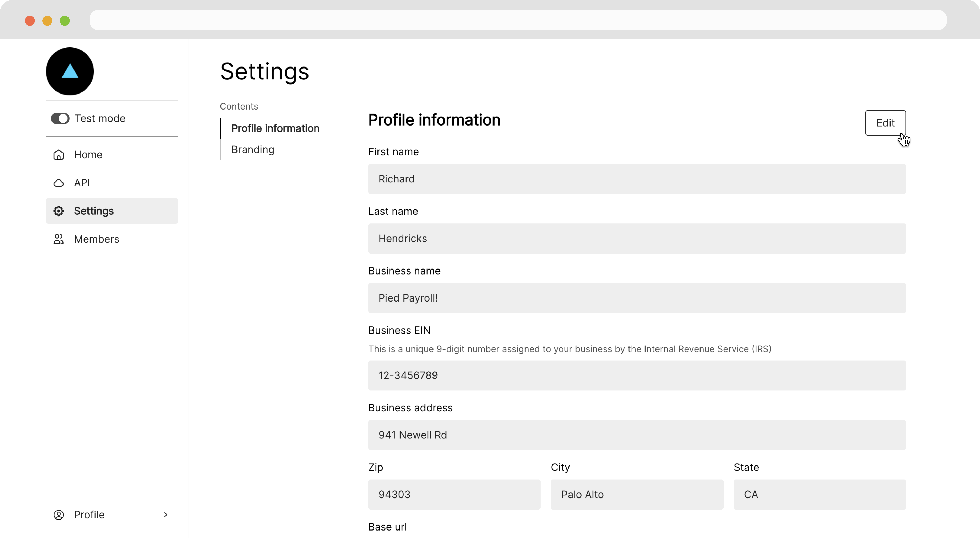Click the Business EIN field
Screen dimensions: 980x538
637,375
